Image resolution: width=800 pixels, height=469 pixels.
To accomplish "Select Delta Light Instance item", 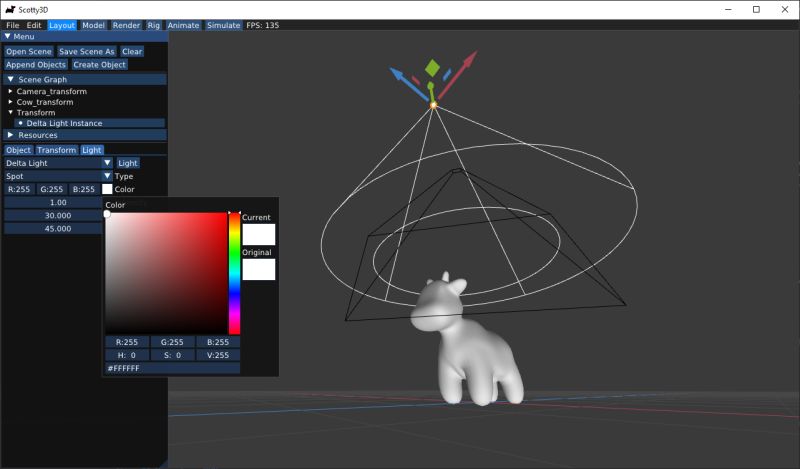I will (89, 123).
